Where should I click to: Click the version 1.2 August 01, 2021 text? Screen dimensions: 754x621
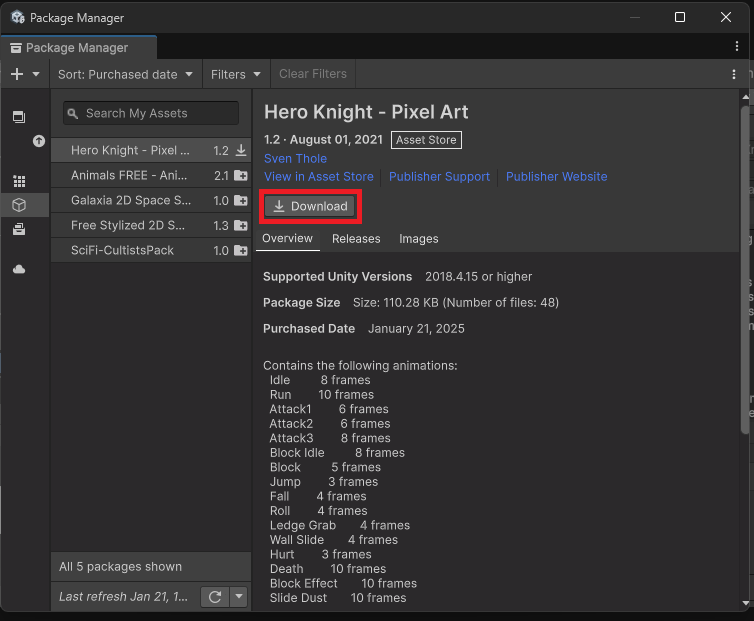tap(323, 139)
